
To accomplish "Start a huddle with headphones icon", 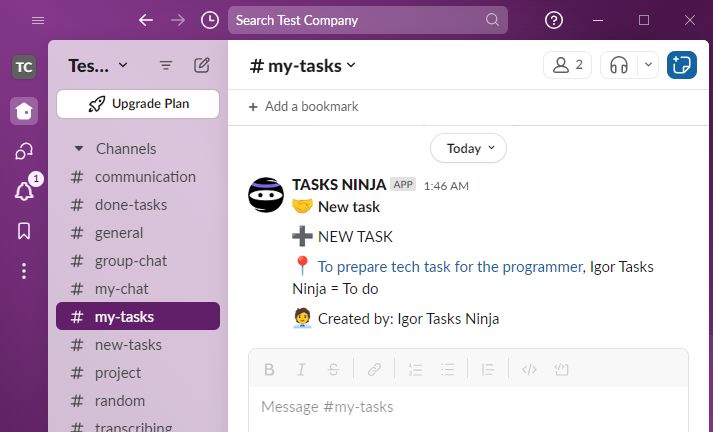I will click(x=619, y=65).
